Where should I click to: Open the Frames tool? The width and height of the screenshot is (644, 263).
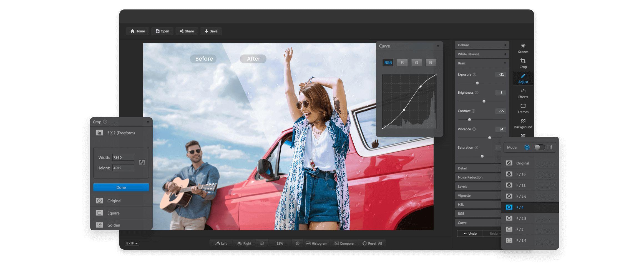(523, 108)
